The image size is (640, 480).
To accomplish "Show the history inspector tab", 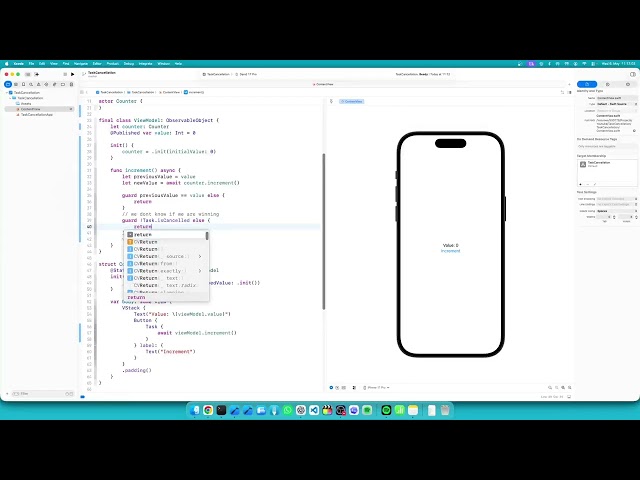I will 608,84.
